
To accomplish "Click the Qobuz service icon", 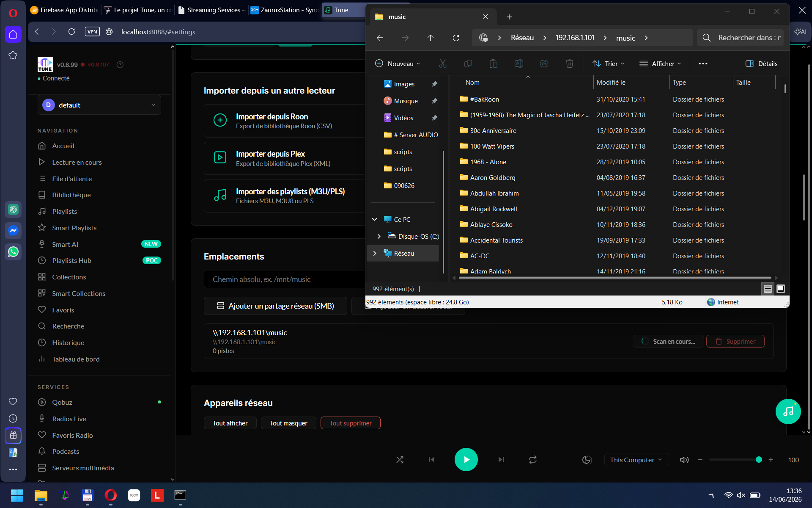I will [x=42, y=402].
